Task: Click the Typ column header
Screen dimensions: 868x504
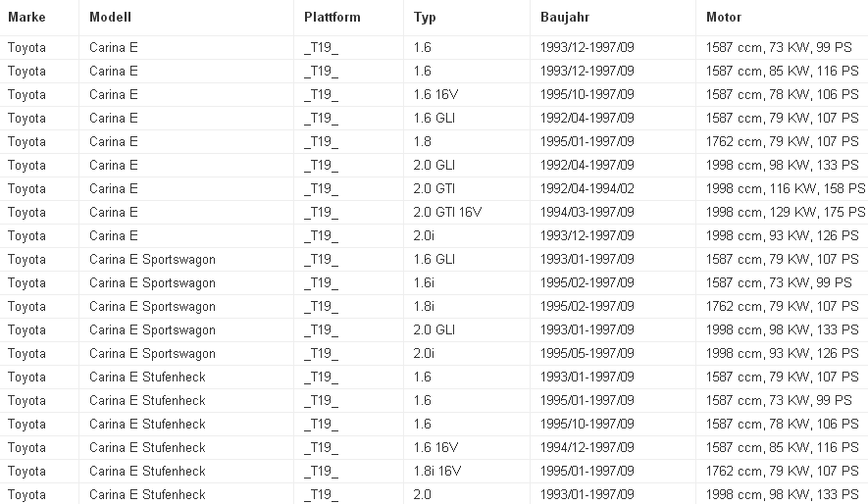Action: click(x=425, y=18)
